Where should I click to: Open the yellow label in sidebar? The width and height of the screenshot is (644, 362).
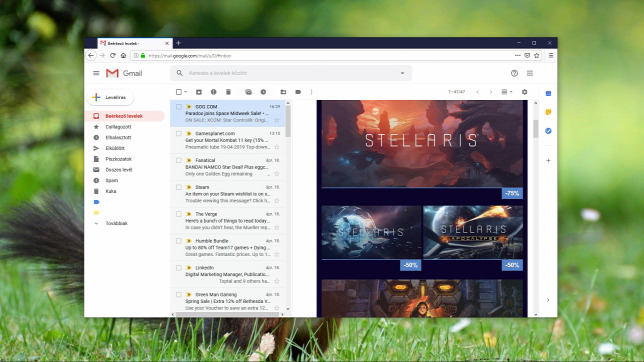(x=97, y=213)
